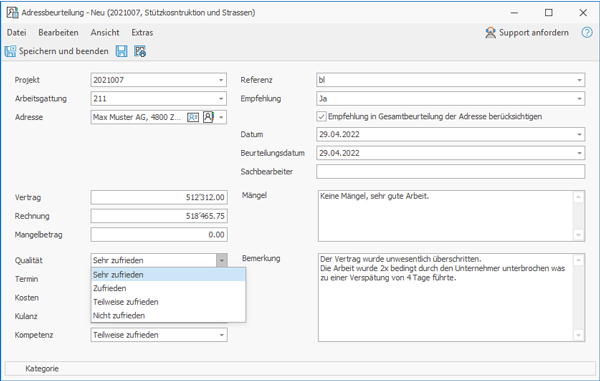Click Mängel scrollbar down arrow
The height and width of the screenshot is (381, 600).
click(579, 235)
